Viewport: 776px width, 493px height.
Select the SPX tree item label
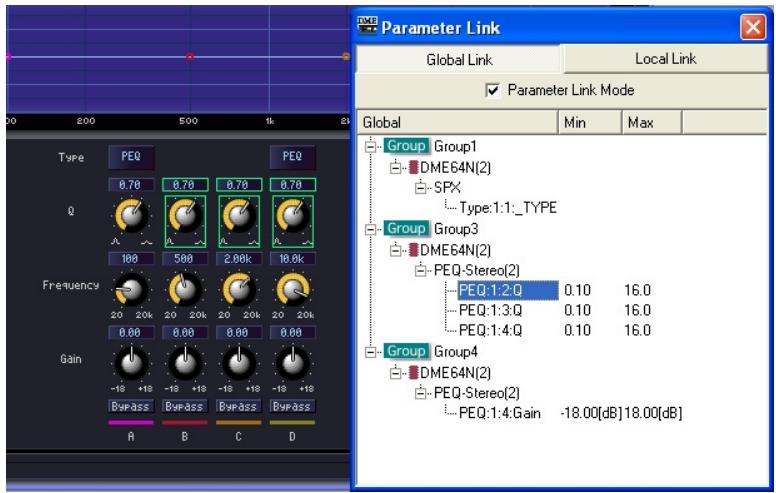tap(447, 188)
